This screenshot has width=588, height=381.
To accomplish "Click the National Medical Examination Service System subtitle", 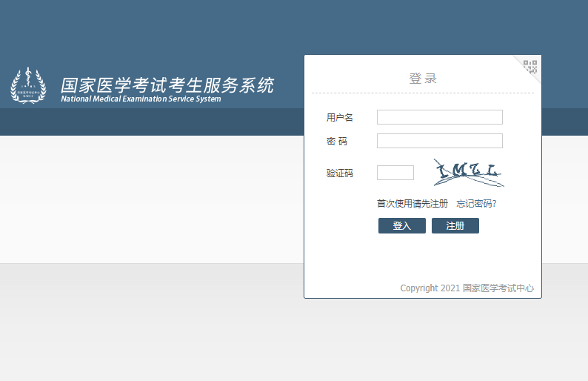I will [141, 99].
